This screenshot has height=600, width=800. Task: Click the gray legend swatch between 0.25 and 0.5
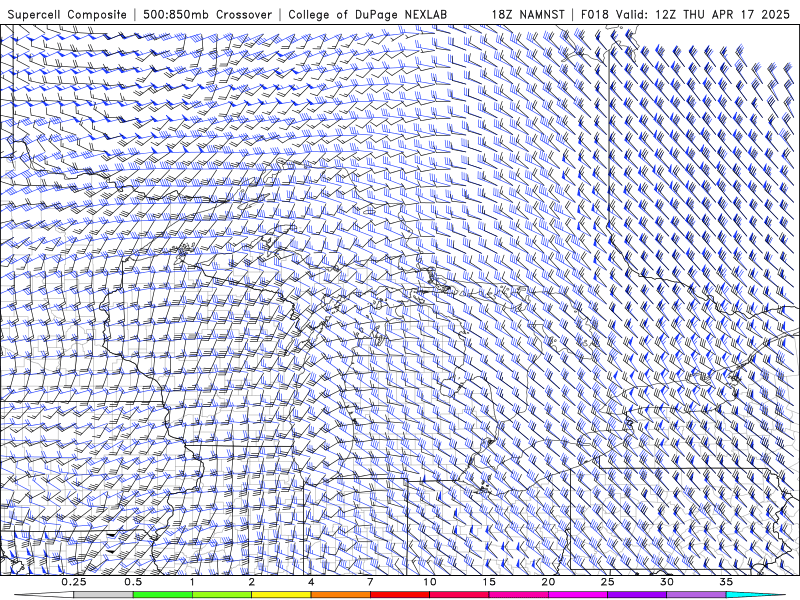(103, 595)
